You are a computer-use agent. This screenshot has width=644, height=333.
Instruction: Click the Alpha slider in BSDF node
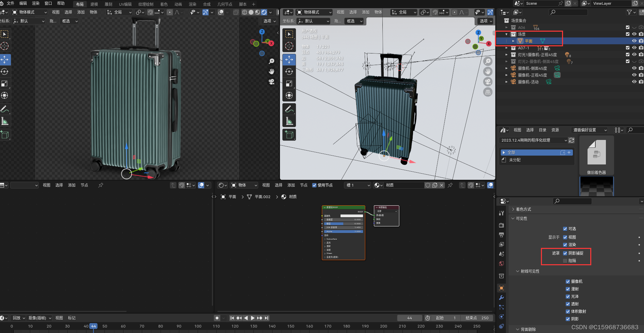click(343, 232)
